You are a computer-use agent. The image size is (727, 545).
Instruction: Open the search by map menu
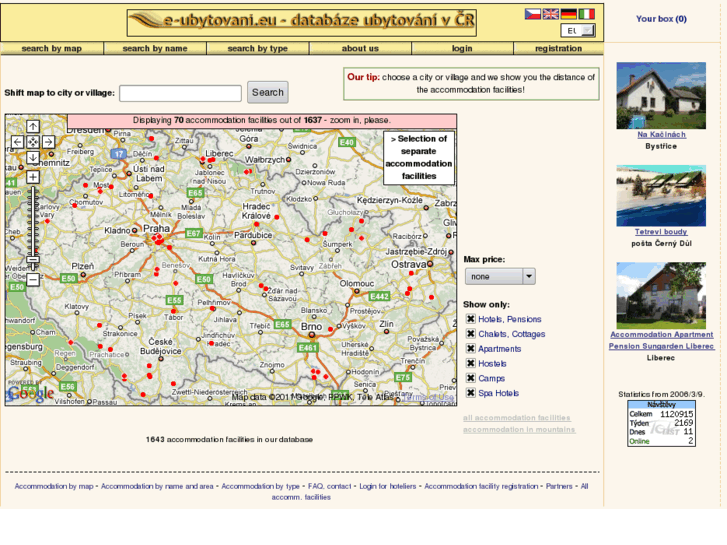pyautogui.click(x=51, y=48)
